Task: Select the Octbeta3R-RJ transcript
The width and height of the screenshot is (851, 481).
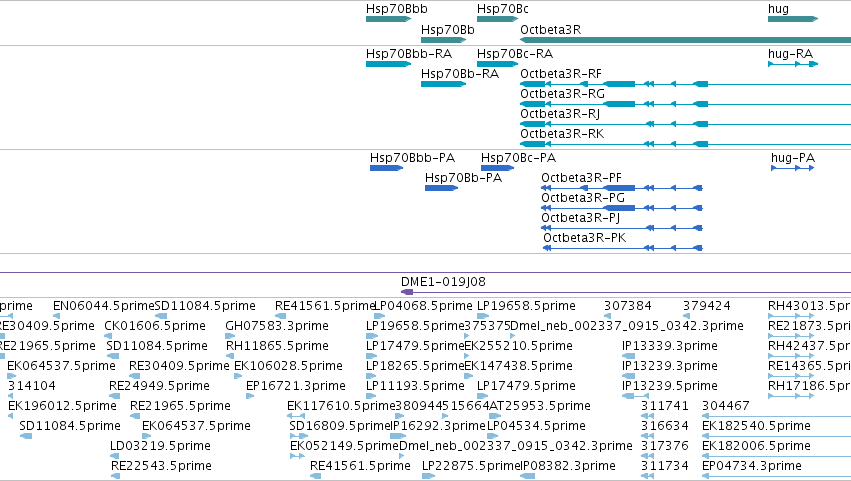Action: click(685, 124)
